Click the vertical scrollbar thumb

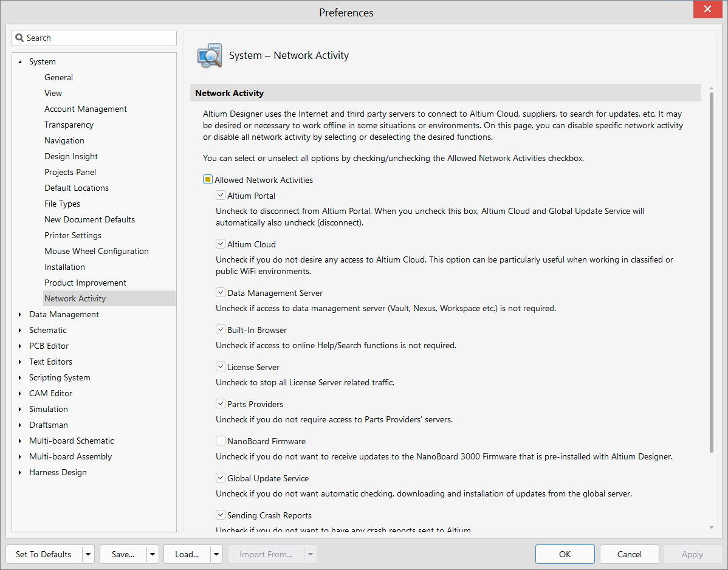(x=711, y=272)
